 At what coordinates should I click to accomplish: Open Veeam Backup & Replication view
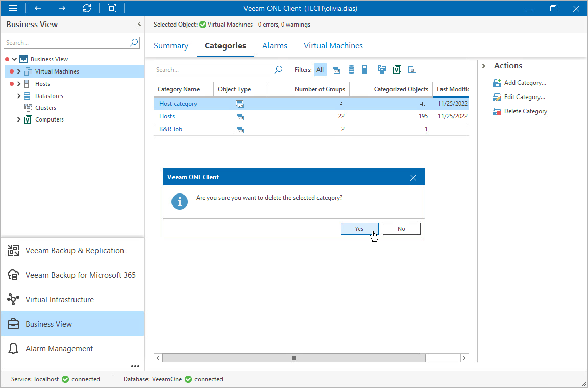click(x=72, y=250)
